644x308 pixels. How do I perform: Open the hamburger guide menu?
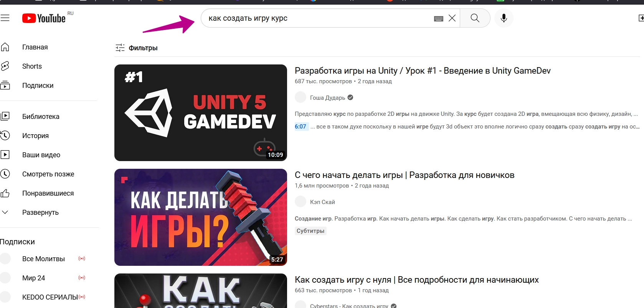pyautogui.click(x=5, y=18)
